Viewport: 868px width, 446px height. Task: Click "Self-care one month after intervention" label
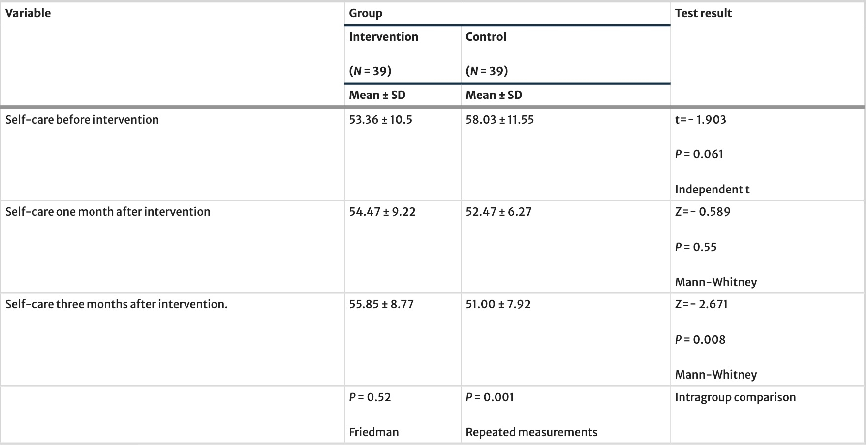108,212
